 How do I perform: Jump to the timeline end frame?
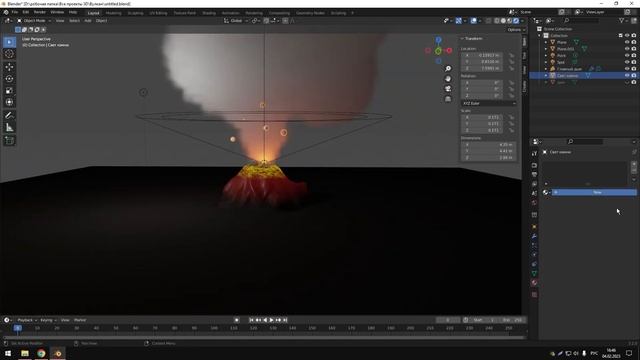coord(285,320)
